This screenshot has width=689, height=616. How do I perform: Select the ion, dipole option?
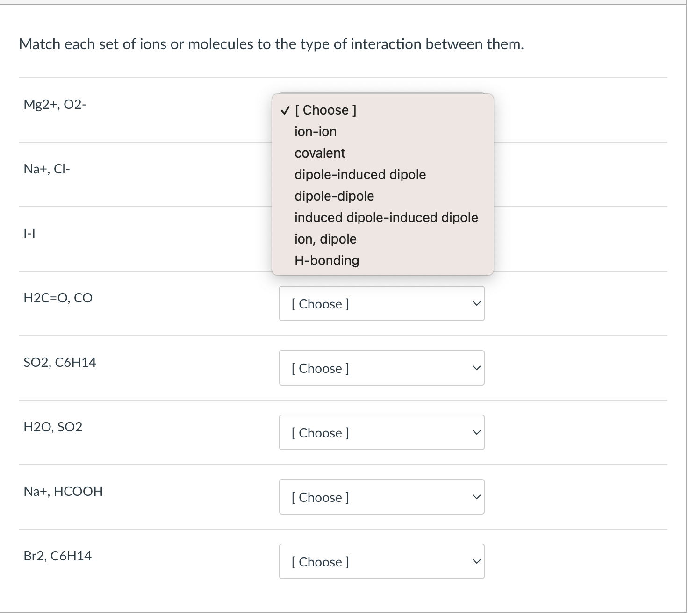[325, 239]
